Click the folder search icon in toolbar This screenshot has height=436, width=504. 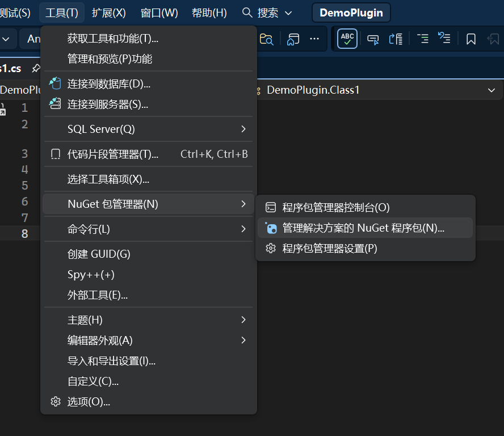[266, 39]
